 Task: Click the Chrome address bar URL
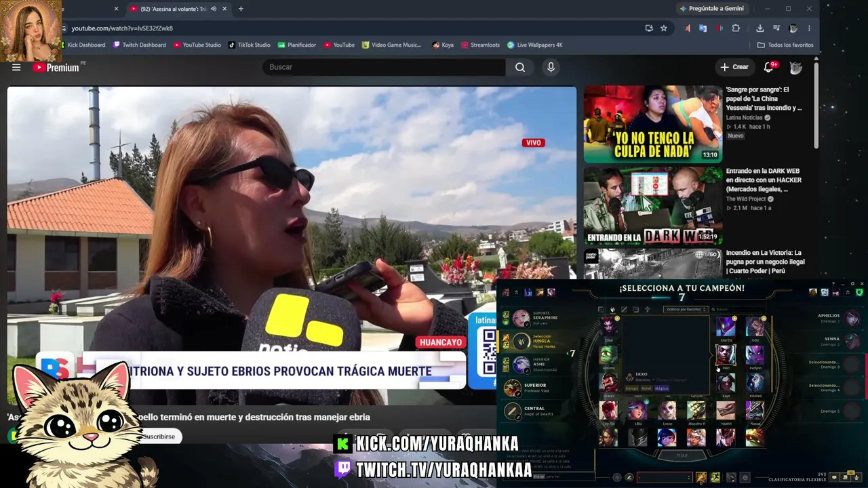[x=122, y=28]
